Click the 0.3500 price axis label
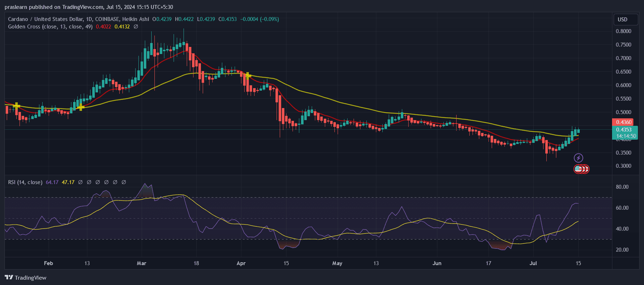Viewport: 644px width, 285px height. 623,153
